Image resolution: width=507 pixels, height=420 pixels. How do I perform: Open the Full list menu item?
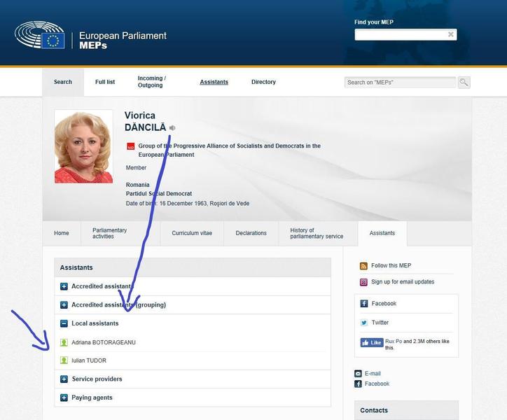pos(105,82)
